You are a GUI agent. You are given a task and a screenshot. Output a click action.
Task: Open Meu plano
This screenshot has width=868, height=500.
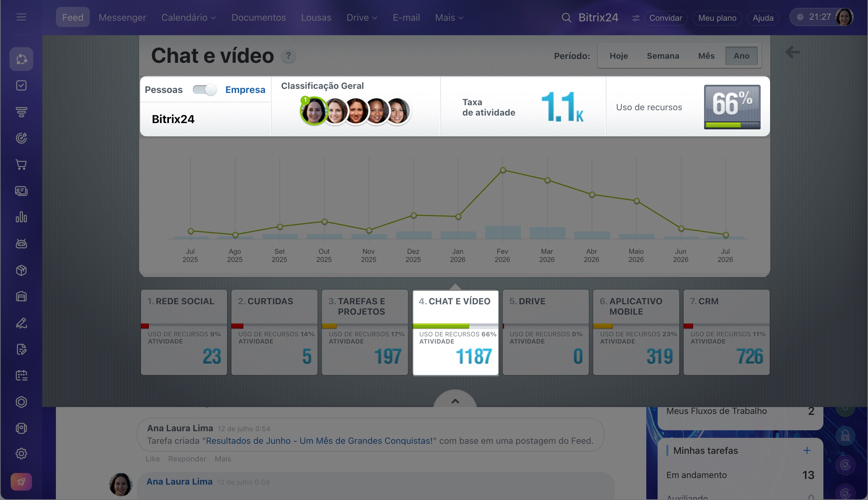(x=717, y=18)
